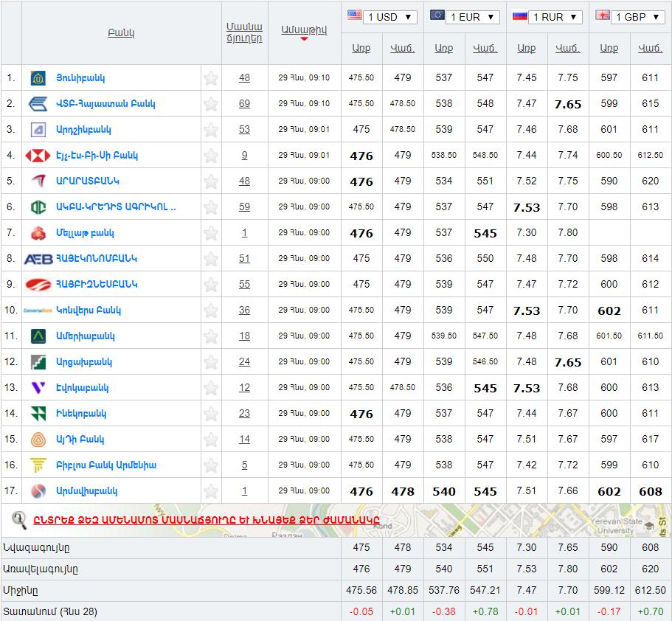This screenshot has height=621, width=672.
Task: Open the branches link showing 69
Action: [244, 104]
